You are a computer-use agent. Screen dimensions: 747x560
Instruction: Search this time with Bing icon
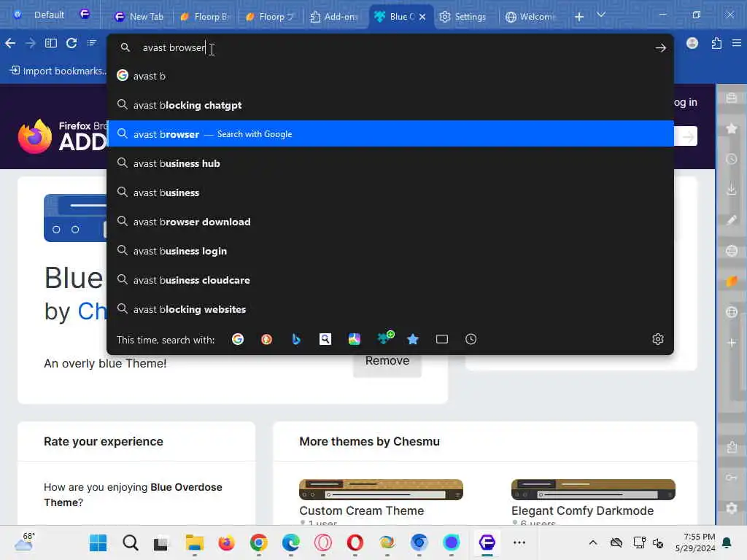click(296, 339)
